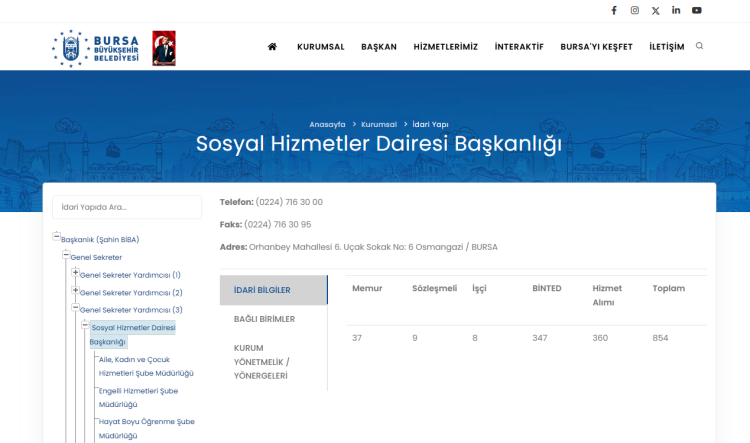This screenshot has height=443, width=750.
Task: Click the İdari Yapıda Ara search field
Action: pos(127,207)
